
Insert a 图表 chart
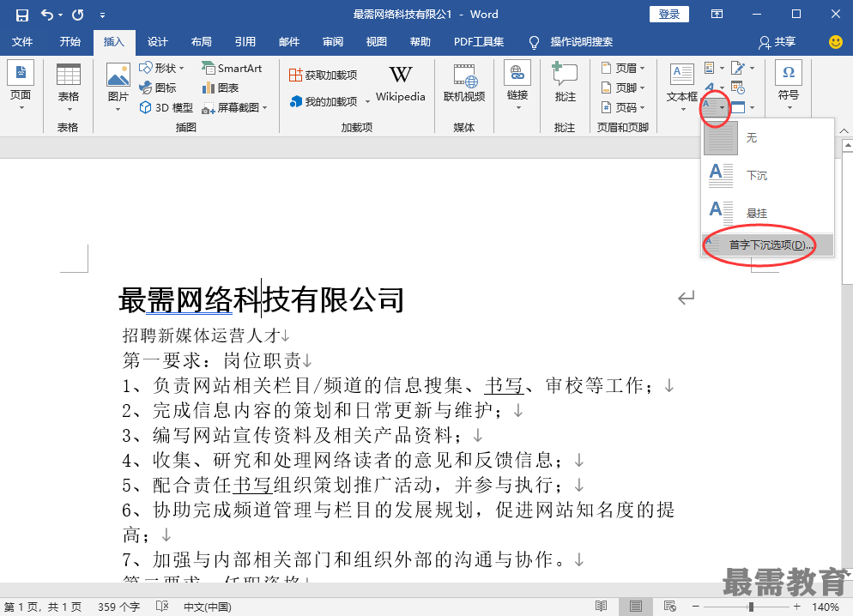coord(221,88)
